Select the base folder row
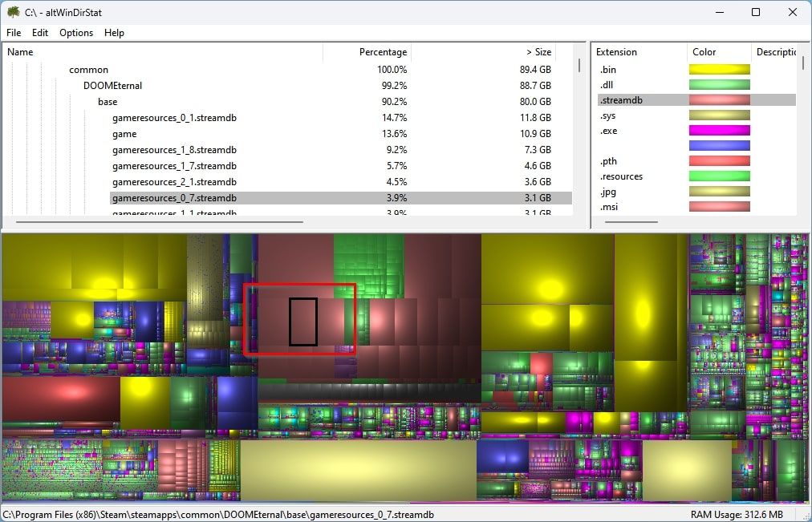Screen dimensions: 812x522 (x=107, y=102)
